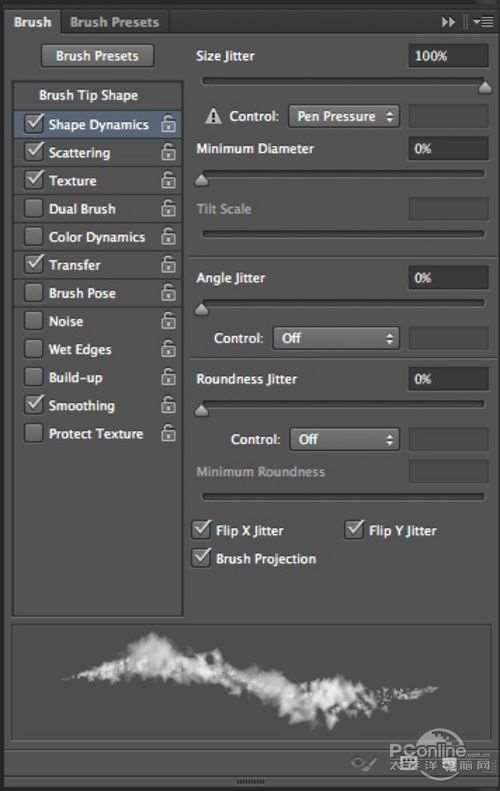Switch to the Brush Presets tab
The width and height of the screenshot is (500, 791).
point(115,22)
